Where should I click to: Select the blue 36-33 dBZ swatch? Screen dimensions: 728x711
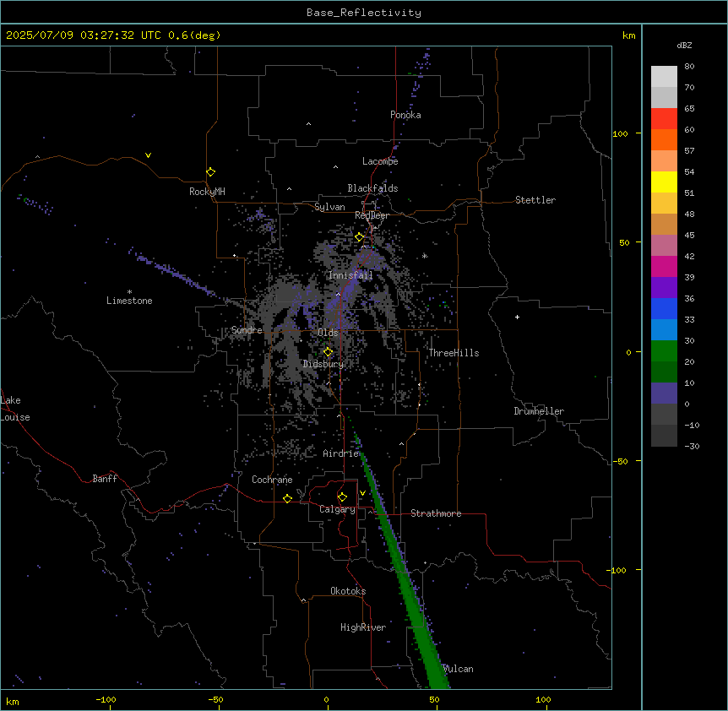pos(664,308)
